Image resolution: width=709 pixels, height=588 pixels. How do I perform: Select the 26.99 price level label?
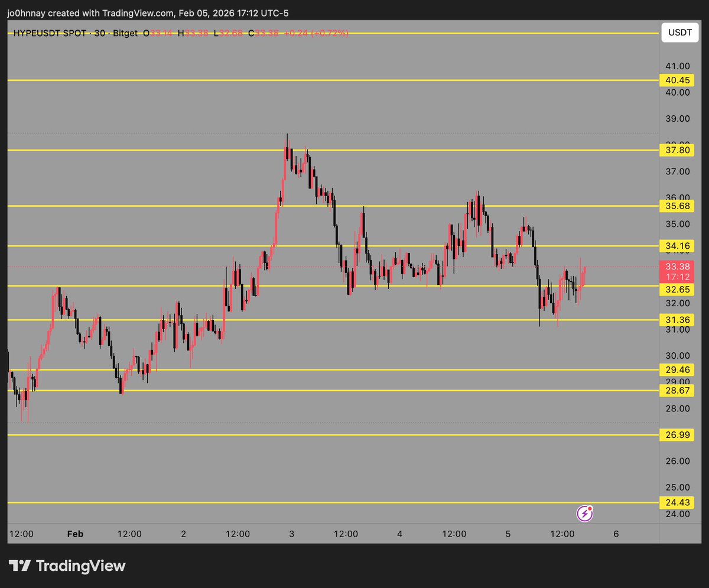(x=677, y=435)
